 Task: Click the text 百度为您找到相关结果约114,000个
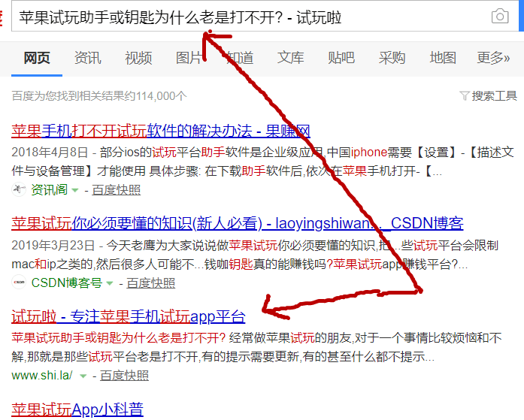coord(99,96)
